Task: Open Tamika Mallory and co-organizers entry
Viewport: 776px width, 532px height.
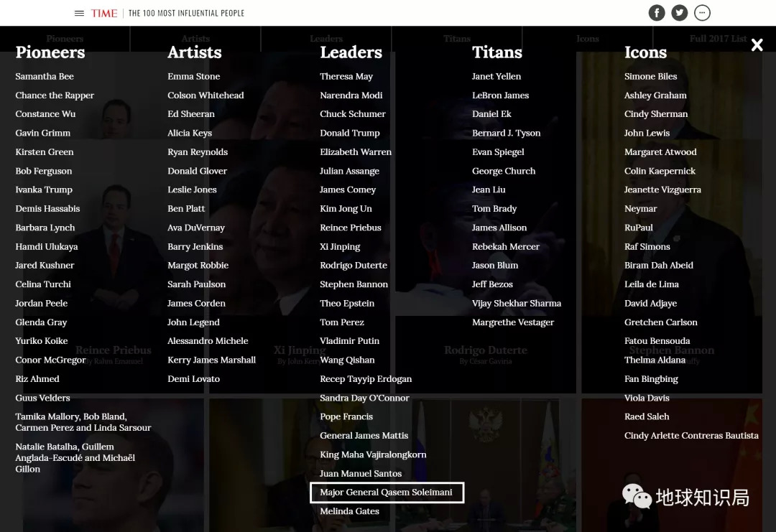Action: 83,422
